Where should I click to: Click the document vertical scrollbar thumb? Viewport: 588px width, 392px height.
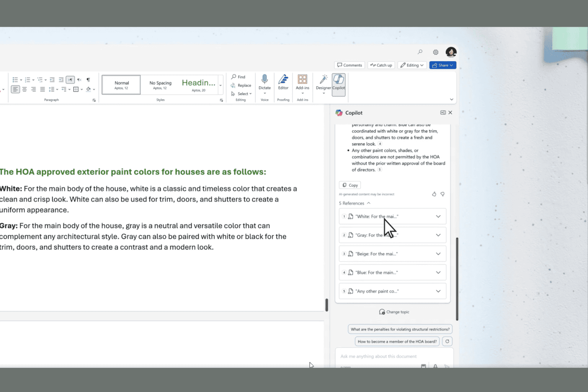[327, 305]
